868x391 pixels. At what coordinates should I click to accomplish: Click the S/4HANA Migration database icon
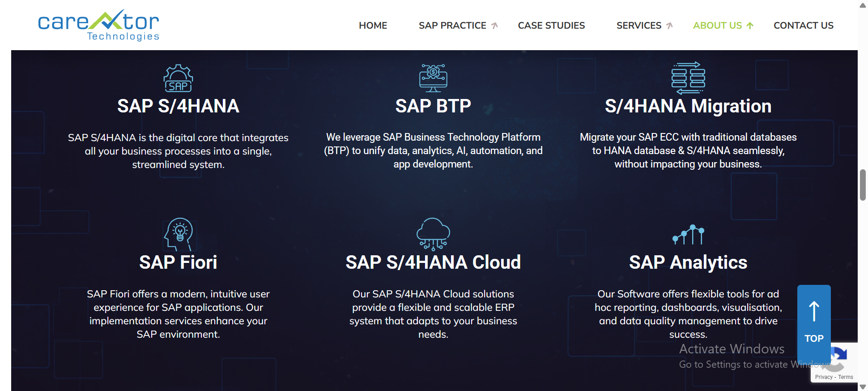click(x=688, y=78)
